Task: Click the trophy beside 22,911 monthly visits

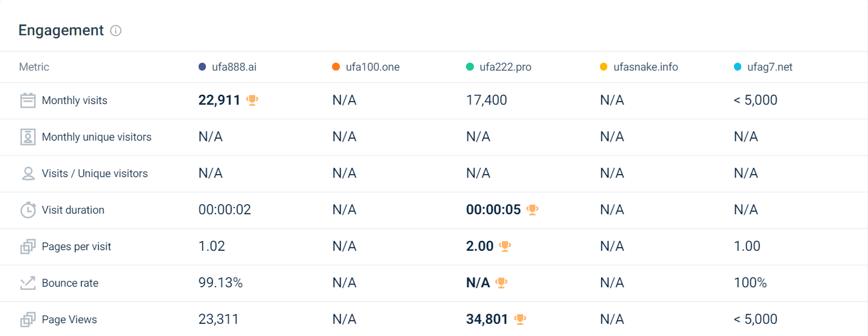Action: pos(252,100)
